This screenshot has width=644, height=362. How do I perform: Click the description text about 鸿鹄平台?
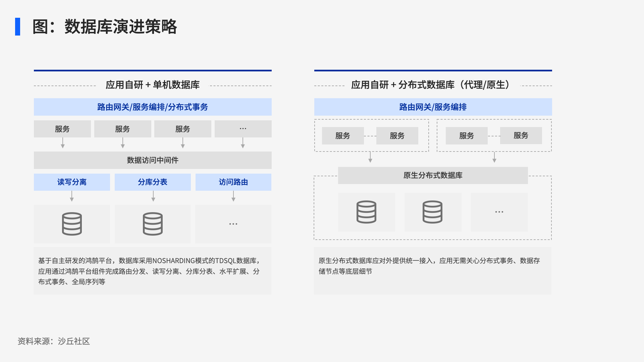(149, 271)
